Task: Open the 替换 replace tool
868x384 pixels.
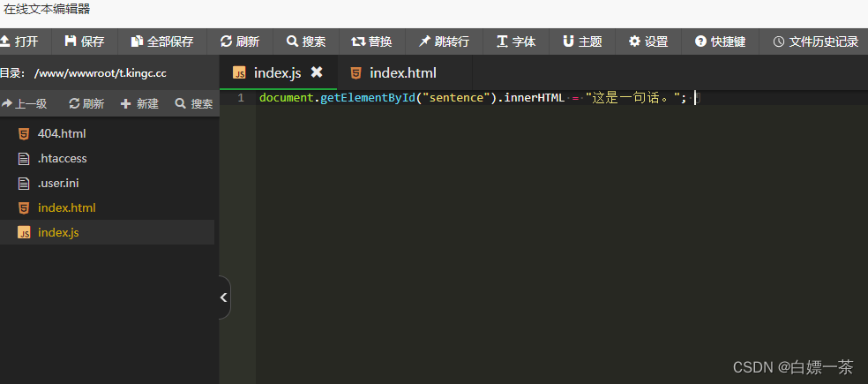Action: click(371, 41)
